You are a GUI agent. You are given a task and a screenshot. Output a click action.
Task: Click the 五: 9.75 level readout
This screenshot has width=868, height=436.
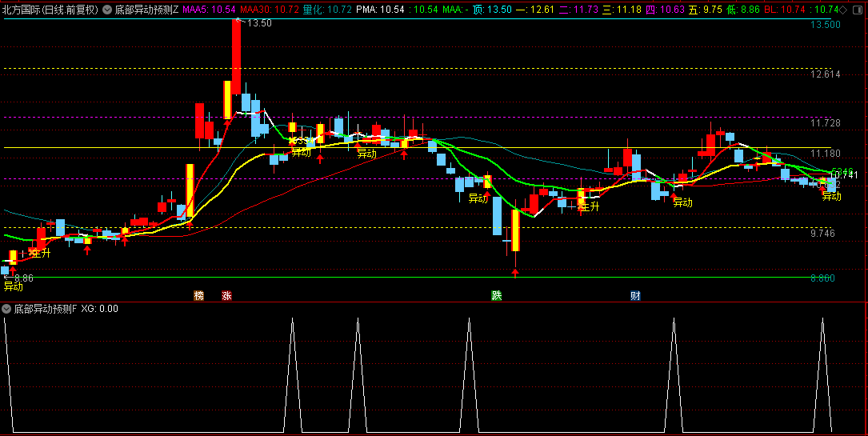tap(705, 10)
